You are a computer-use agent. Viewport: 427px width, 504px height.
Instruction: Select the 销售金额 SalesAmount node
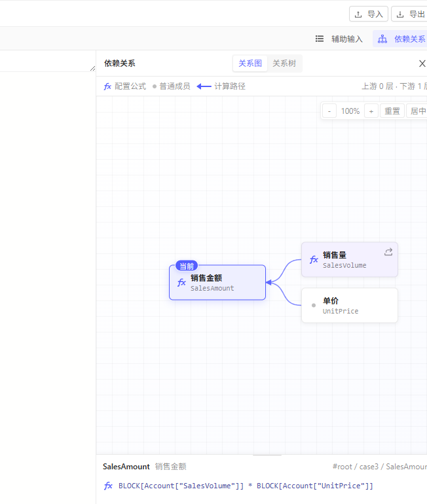click(217, 283)
